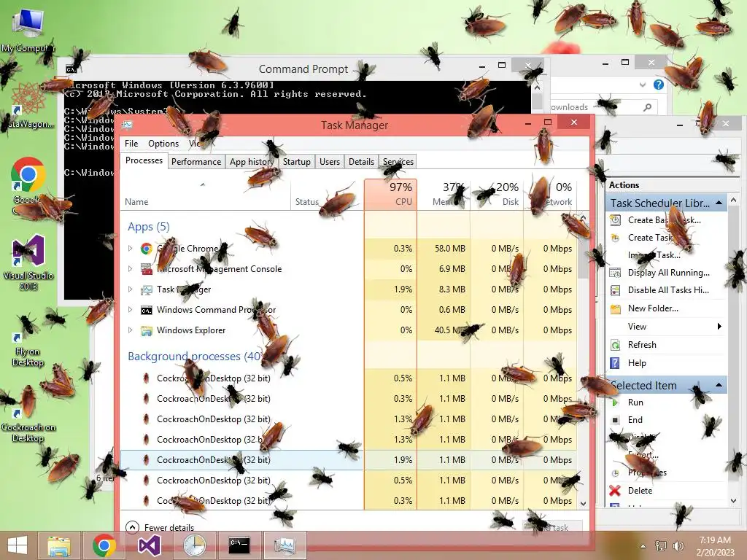Click Create Task in Actions pane
The height and width of the screenshot is (560, 747).
(x=650, y=238)
